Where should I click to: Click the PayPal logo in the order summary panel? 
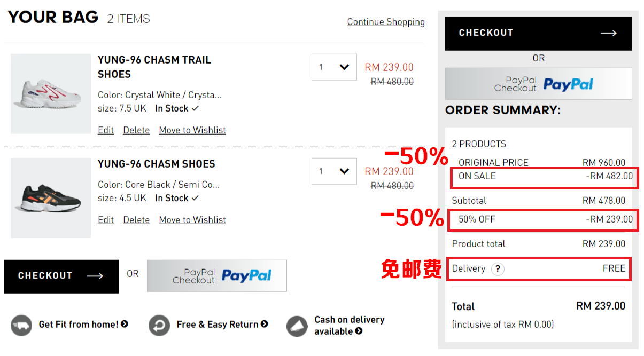(568, 84)
